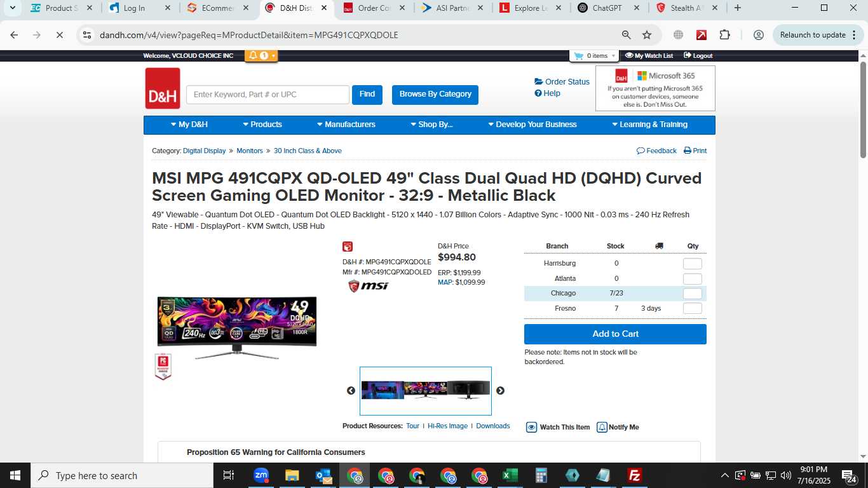Open Chrome profile avatar
The height and width of the screenshot is (488, 868).
758,35
